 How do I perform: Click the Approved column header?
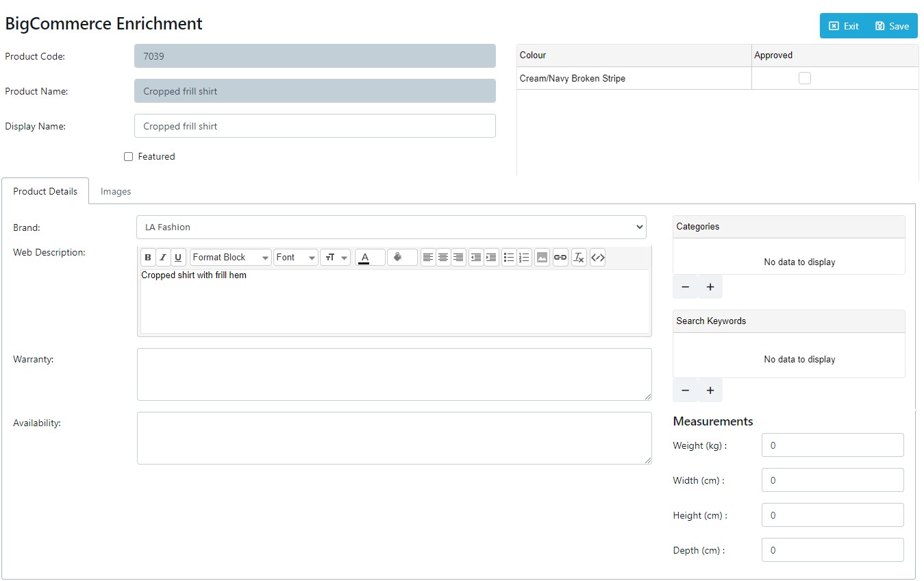tap(835, 55)
